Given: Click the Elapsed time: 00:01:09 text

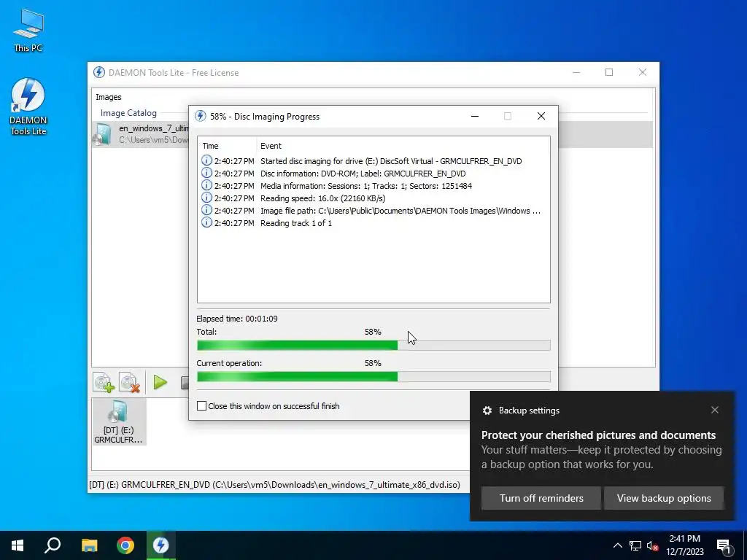Looking at the screenshot, I should tap(237, 319).
